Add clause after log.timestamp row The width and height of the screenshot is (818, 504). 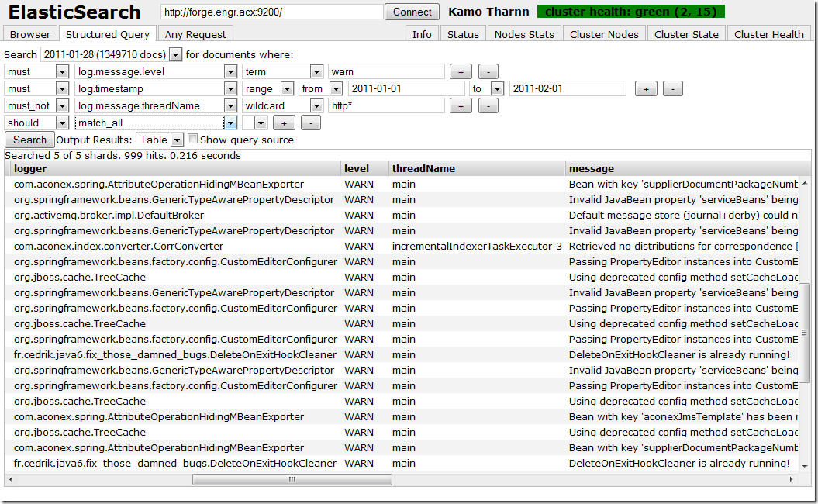pos(646,89)
